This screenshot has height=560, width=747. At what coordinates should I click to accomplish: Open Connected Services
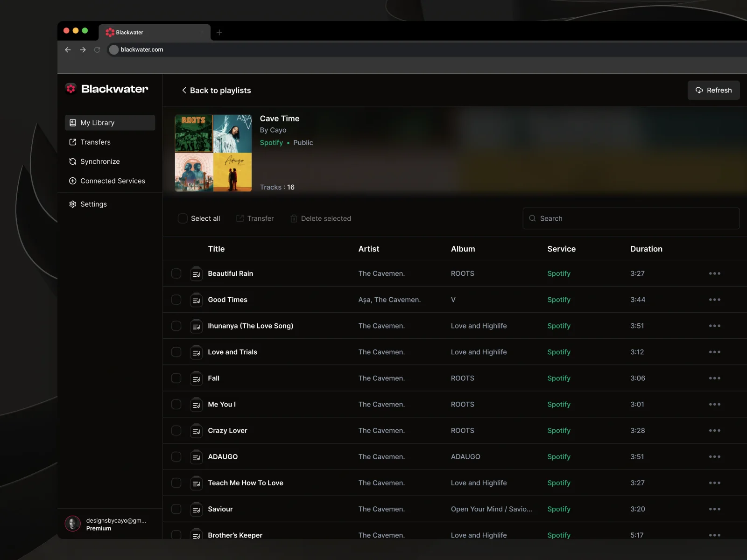(110, 181)
